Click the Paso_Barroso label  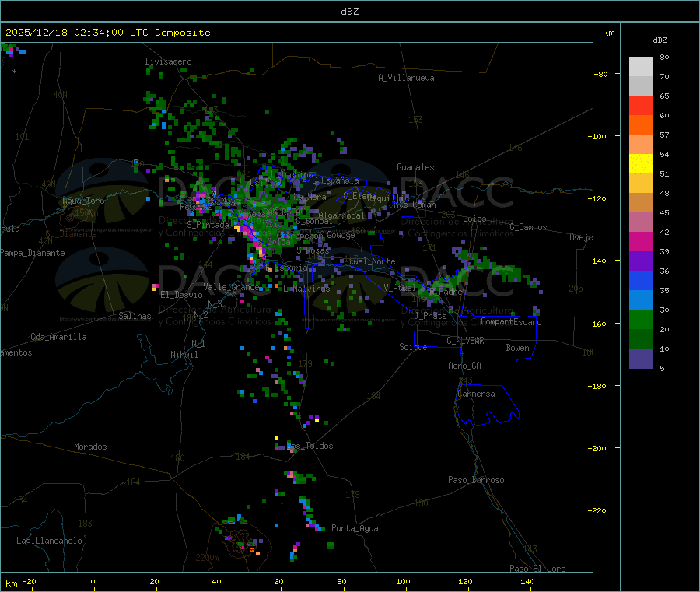[476, 480]
